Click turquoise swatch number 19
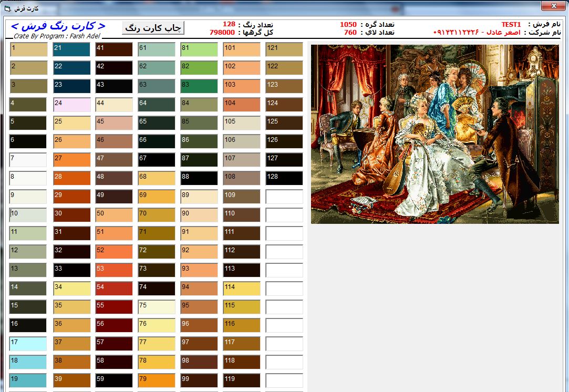 pos(28,380)
